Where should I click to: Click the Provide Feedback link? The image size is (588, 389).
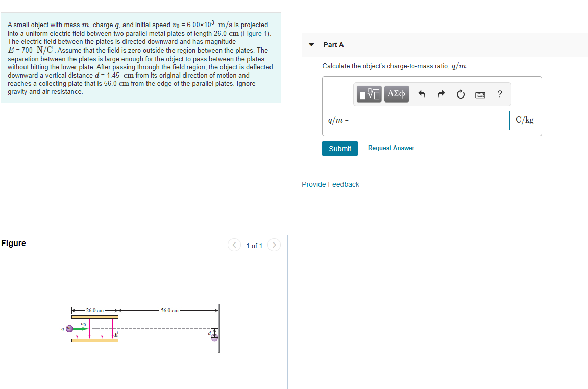coord(330,184)
